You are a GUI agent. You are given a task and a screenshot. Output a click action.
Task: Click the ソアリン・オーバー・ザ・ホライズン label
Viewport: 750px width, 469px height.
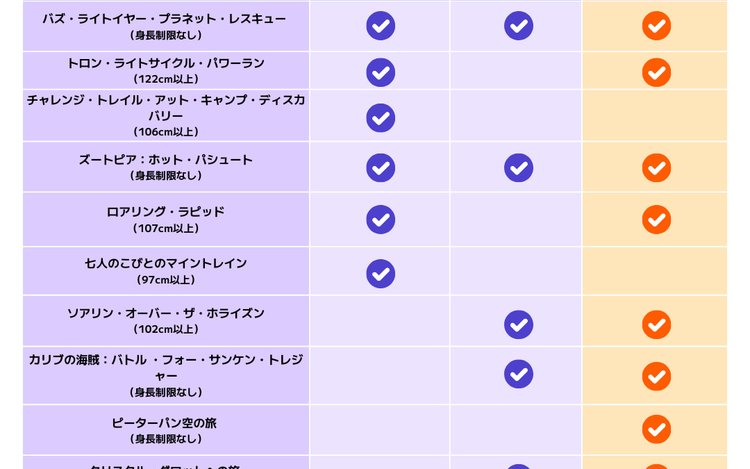(x=165, y=314)
